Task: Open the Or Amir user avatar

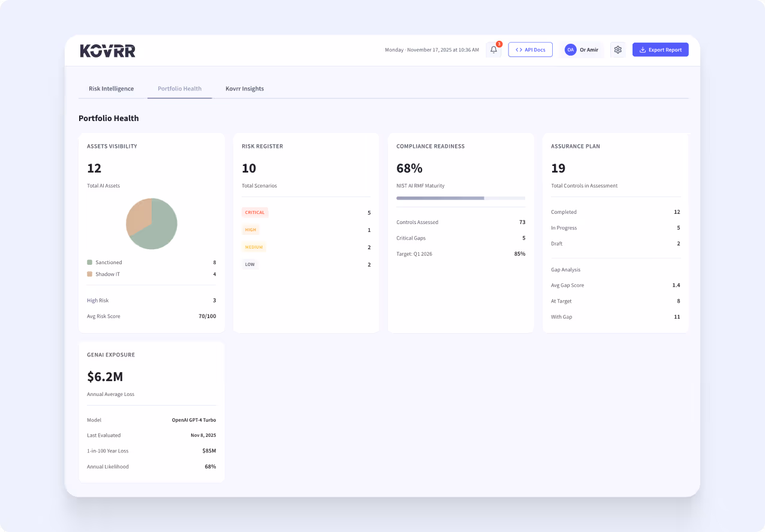Action: point(570,50)
